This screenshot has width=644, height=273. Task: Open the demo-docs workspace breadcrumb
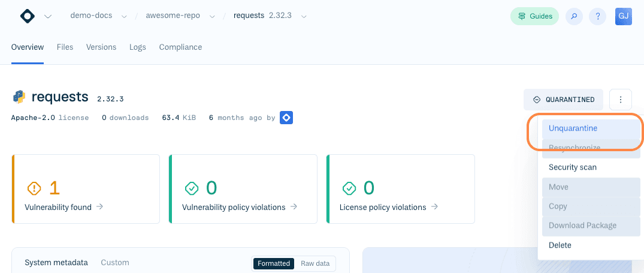[91, 16]
